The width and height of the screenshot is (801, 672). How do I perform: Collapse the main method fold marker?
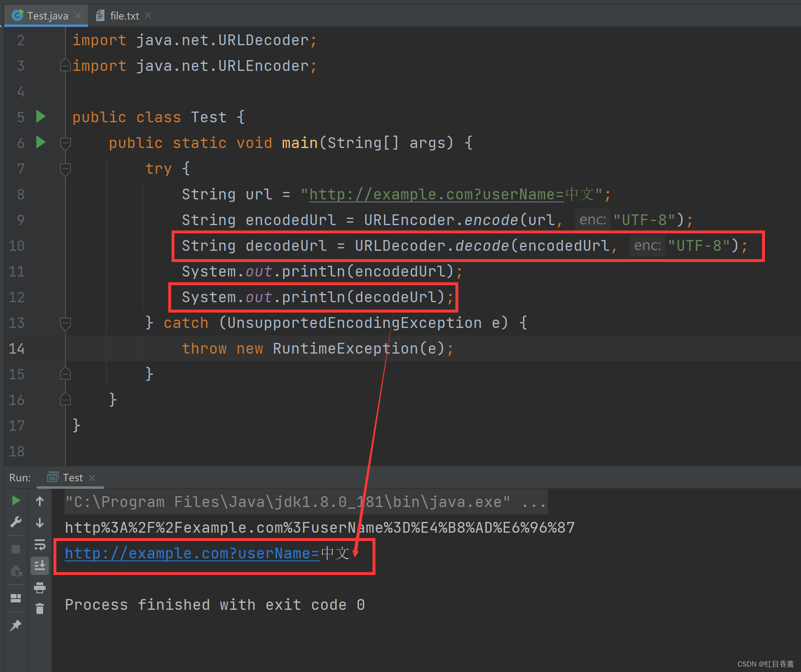click(65, 143)
